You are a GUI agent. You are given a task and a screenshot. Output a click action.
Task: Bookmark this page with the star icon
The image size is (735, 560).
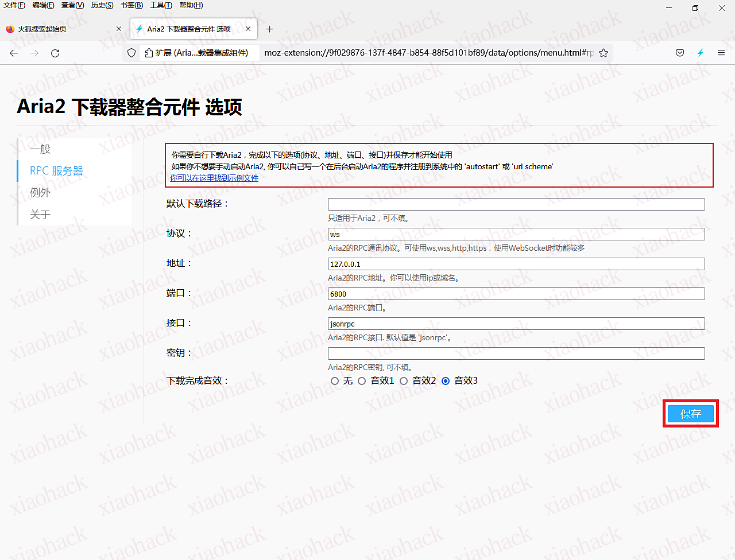604,53
